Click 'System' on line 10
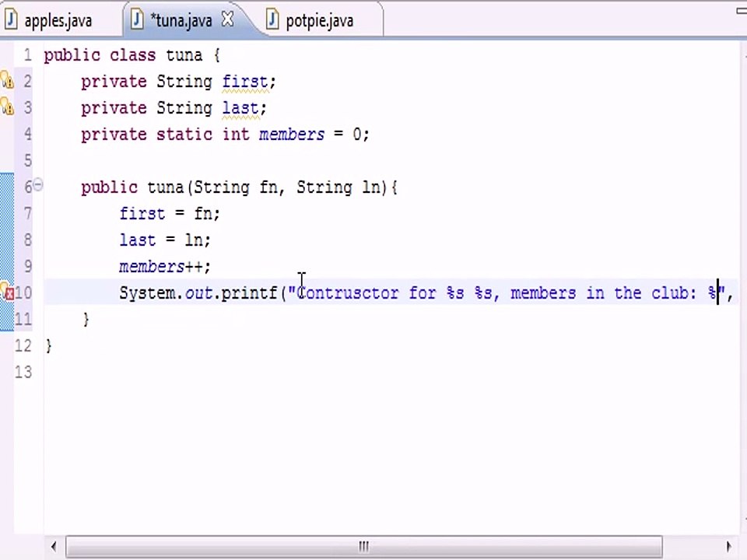Image resolution: width=747 pixels, height=560 pixels. click(x=147, y=293)
